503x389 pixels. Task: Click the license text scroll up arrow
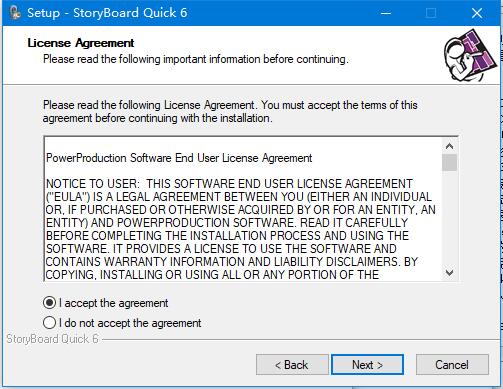[x=449, y=146]
